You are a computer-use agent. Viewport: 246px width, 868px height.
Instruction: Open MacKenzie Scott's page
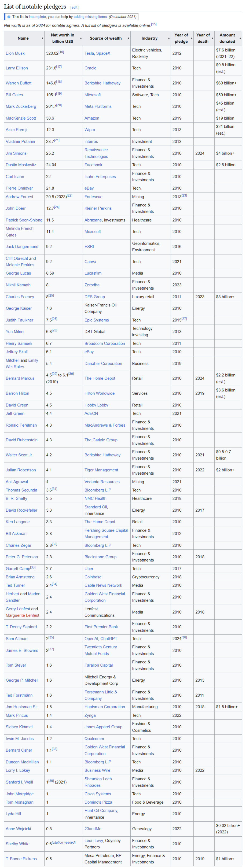point(21,118)
